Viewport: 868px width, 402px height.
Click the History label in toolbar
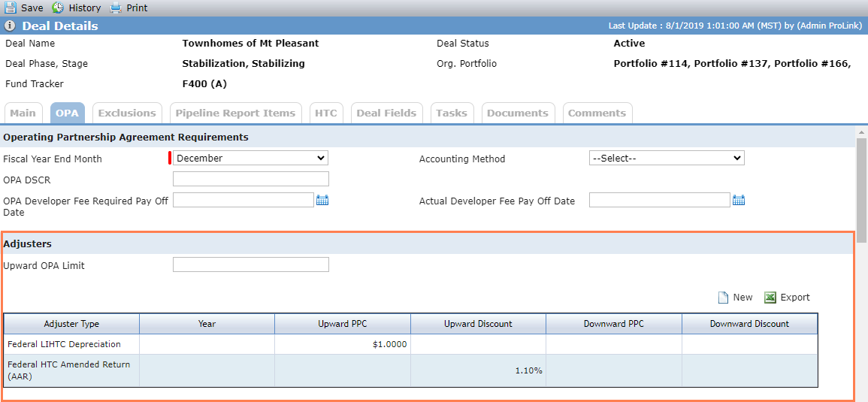point(85,8)
